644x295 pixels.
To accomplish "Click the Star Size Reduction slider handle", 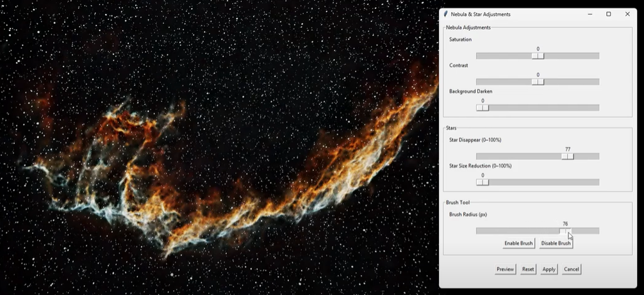I will click(x=483, y=182).
